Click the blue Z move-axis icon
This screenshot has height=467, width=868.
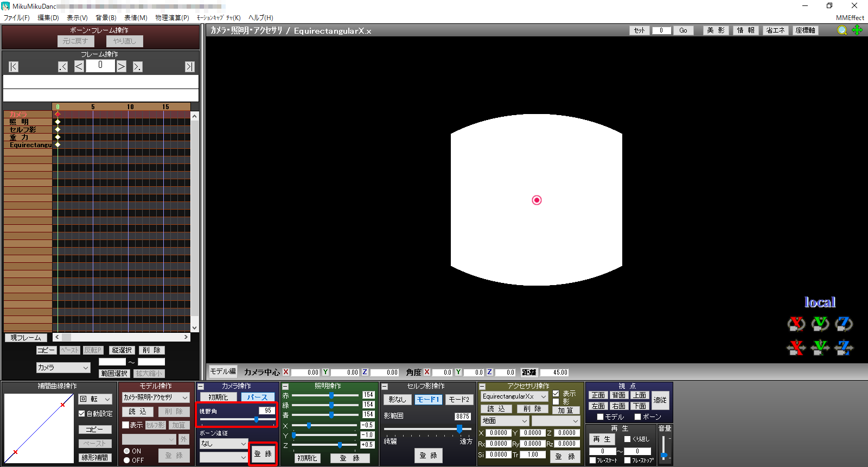pyautogui.click(x=844, y=348)
